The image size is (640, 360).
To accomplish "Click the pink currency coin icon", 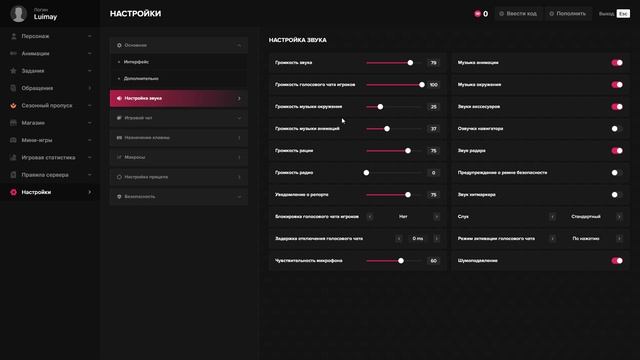I will pos(477,14).
